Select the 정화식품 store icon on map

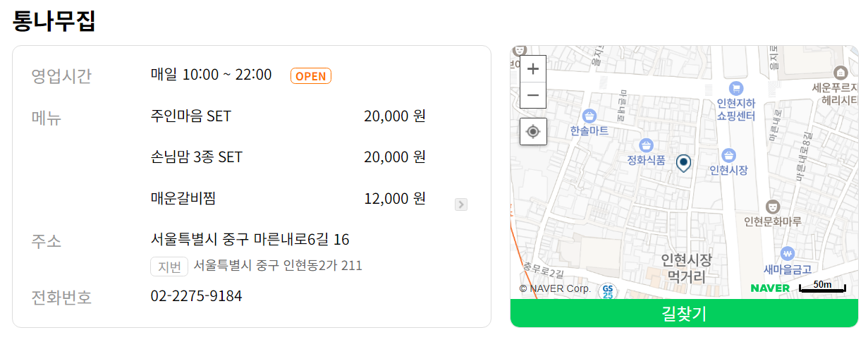tap(647, 145)
